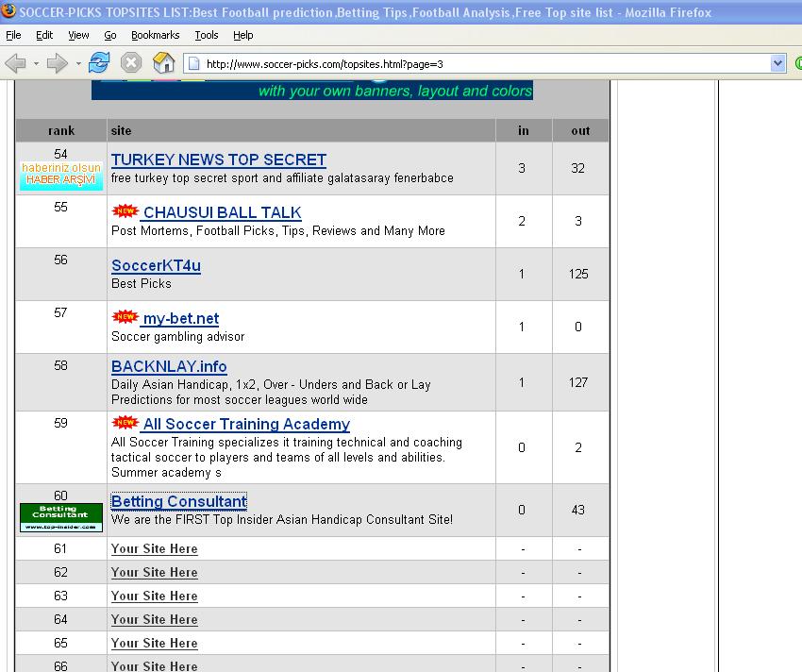This screenshot has height=672, width=802.
Task: Open the Bookmarks menu
Action: (x=155, y=35)
